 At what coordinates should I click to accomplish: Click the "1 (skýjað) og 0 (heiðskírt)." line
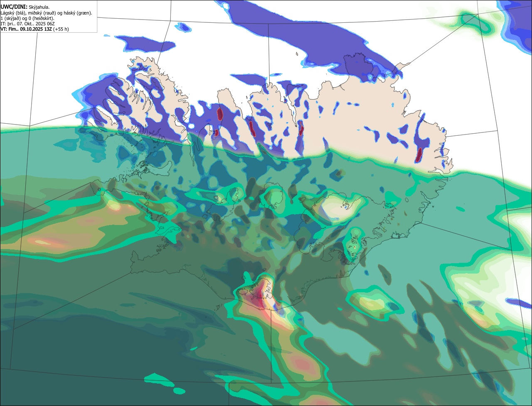27,18
